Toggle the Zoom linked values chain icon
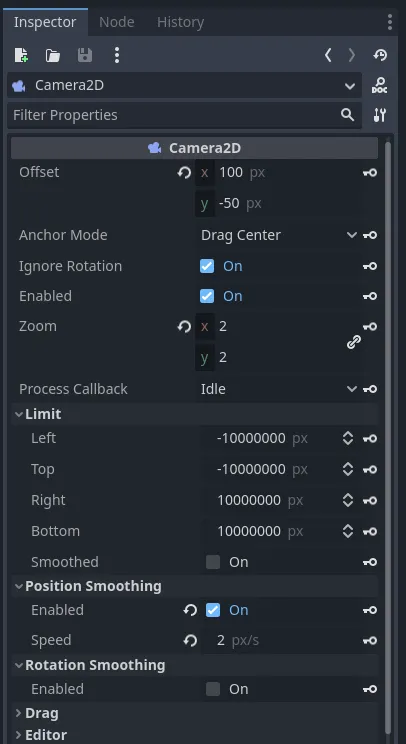Image resolution: width=406 pixels, height=744 pixels. [x=354, y=342]
